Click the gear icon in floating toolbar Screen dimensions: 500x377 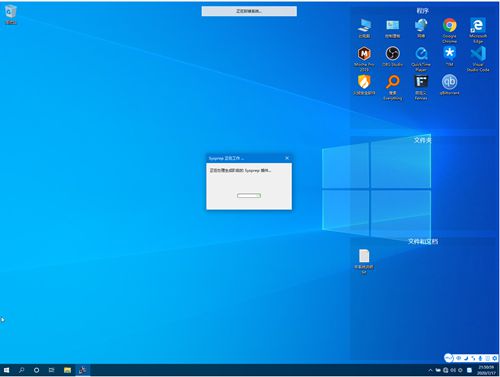[495, 358]
